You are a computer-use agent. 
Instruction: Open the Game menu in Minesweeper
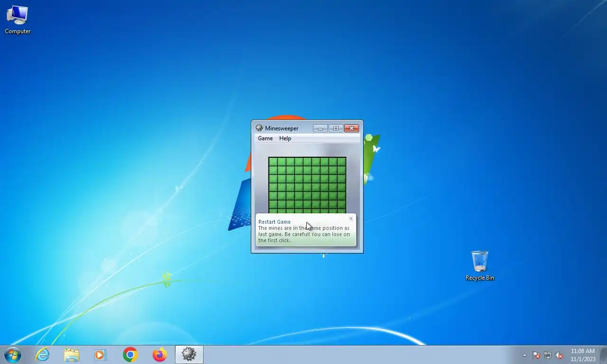[x=265, y=138]
